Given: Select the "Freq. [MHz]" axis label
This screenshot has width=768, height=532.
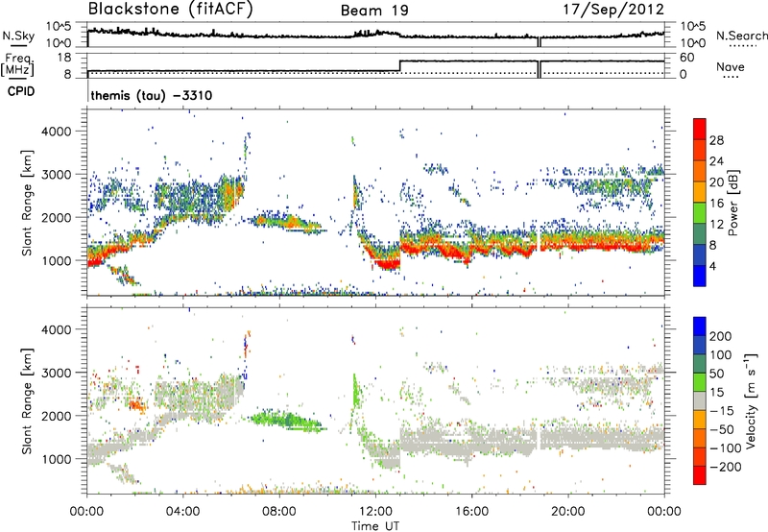Looking at the screenshot, I should (x=18, y=64).
